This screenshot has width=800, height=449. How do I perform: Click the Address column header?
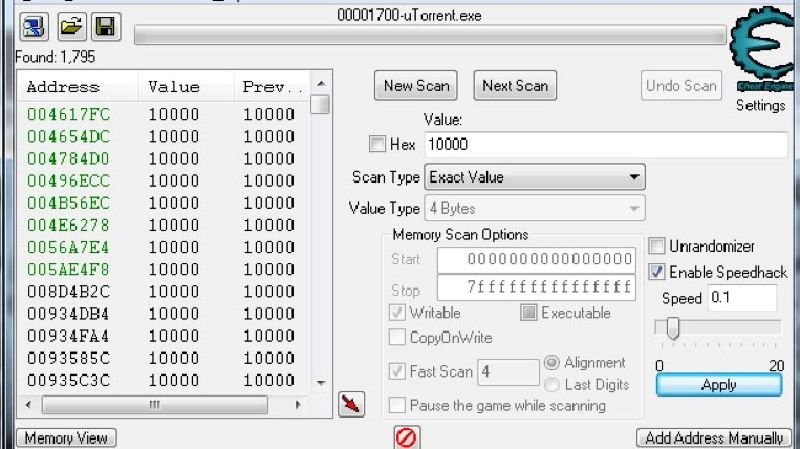click(63, 87)
